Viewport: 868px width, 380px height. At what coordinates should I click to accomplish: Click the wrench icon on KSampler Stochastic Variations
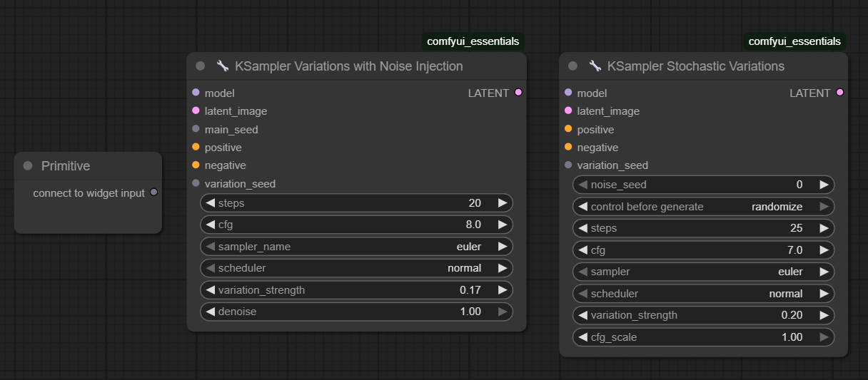coord(595,66)
